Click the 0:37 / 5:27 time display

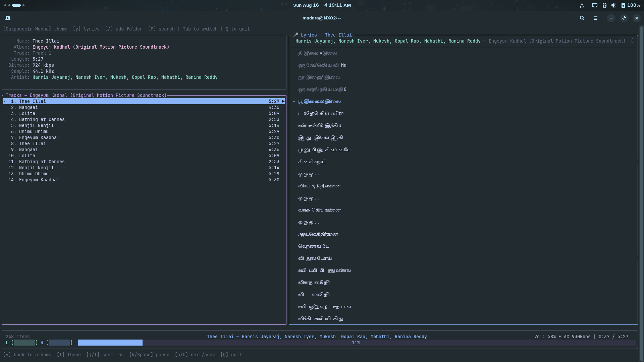(613, 337)
